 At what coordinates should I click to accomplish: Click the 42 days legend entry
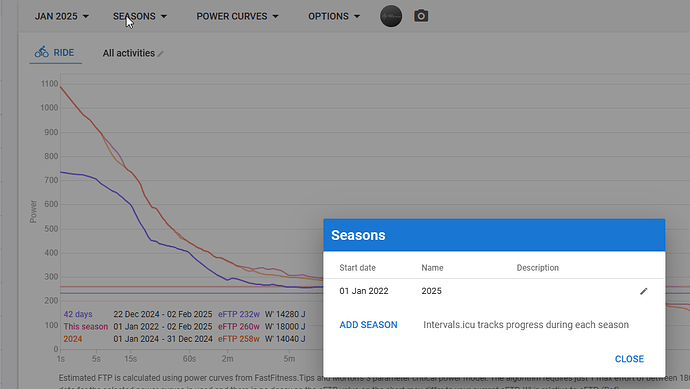pyautogui.click(x=78, y=314)
